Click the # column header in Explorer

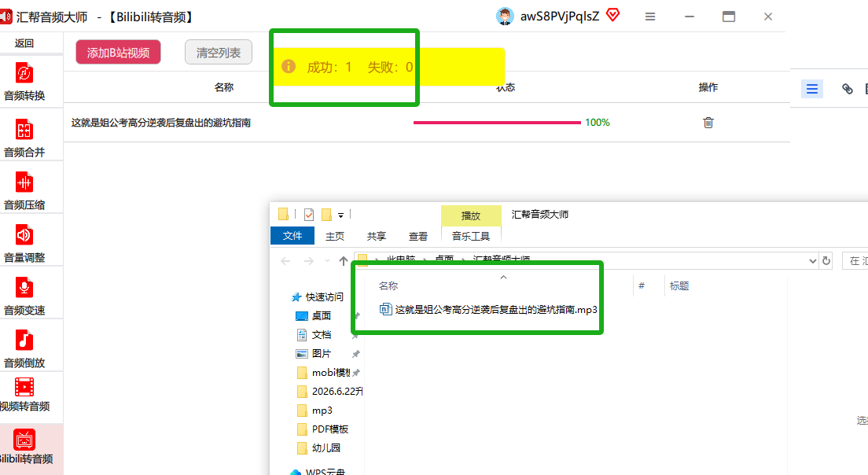pyautogui.click(x=642, y=285)
